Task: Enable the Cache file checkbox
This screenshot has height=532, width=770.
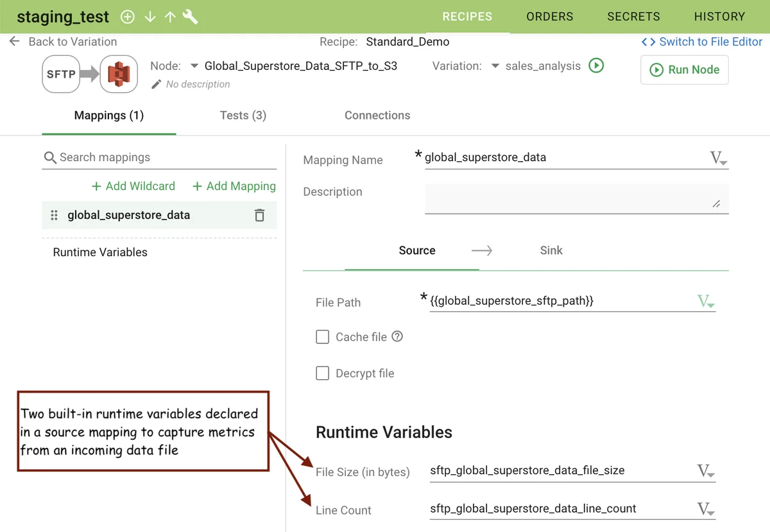Action: pyautogui.click(x=323, y=336)
